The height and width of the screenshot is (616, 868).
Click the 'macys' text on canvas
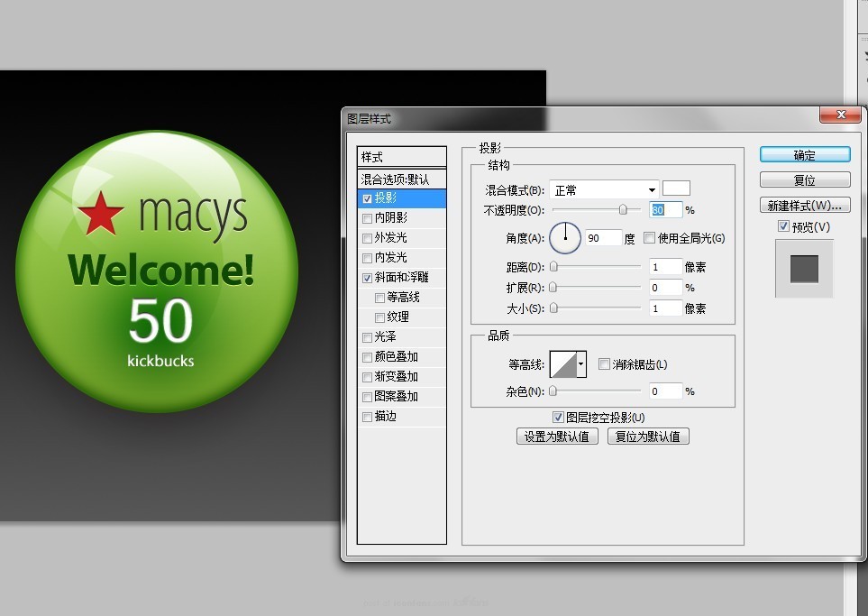193,217
